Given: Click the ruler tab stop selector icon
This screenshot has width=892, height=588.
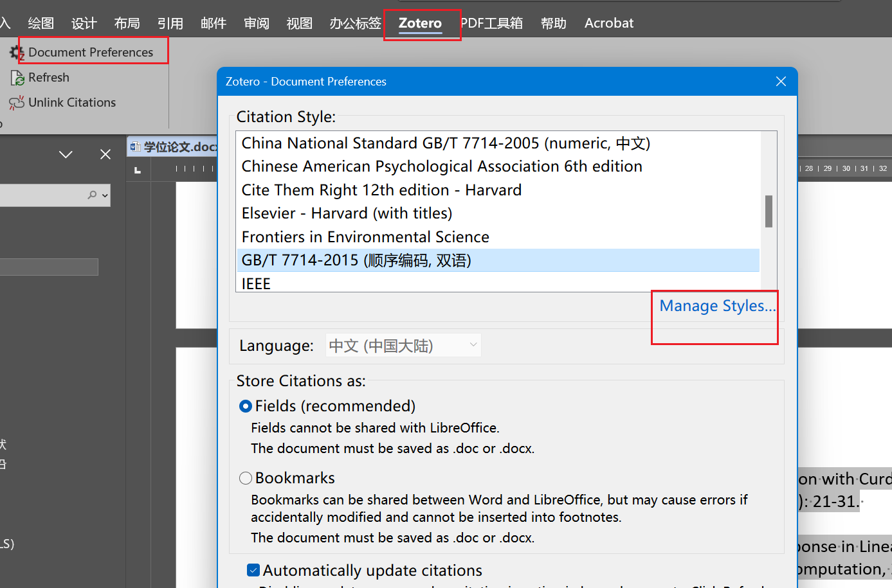Looking at the screenshot, I should pos(137,170).
